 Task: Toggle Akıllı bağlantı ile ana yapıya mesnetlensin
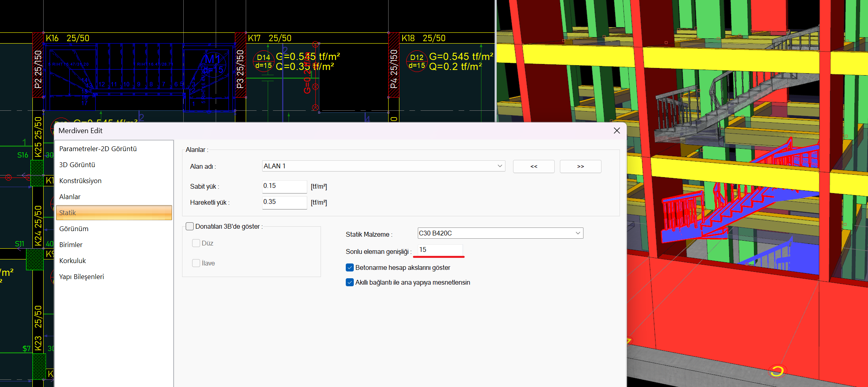(350, 282)
